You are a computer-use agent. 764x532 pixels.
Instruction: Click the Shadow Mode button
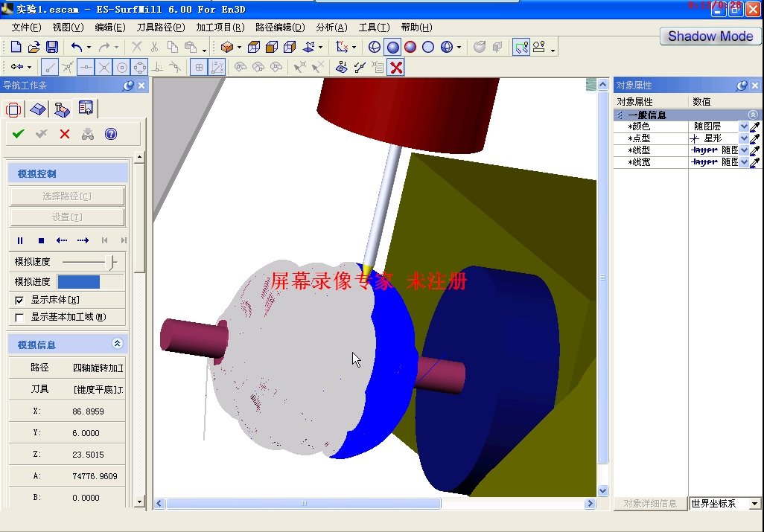click(710, 36)
